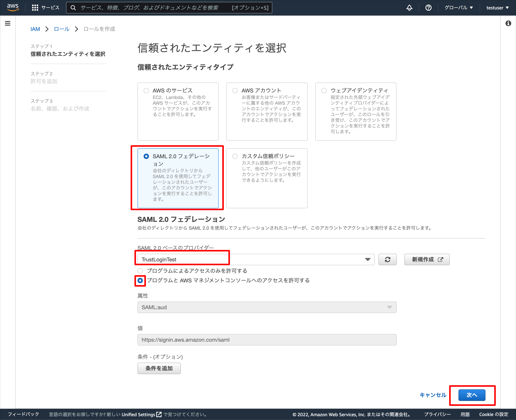
Task: Open the info panel icon
Action: point(508,23)
